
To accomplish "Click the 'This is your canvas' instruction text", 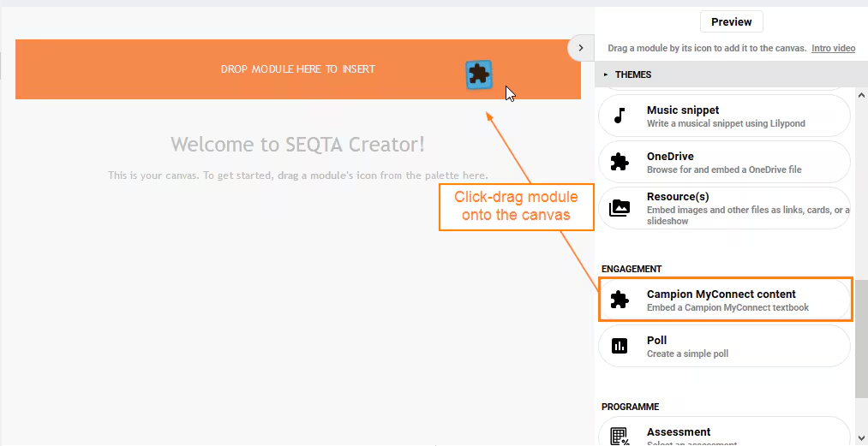I will [x=298, y=175].
